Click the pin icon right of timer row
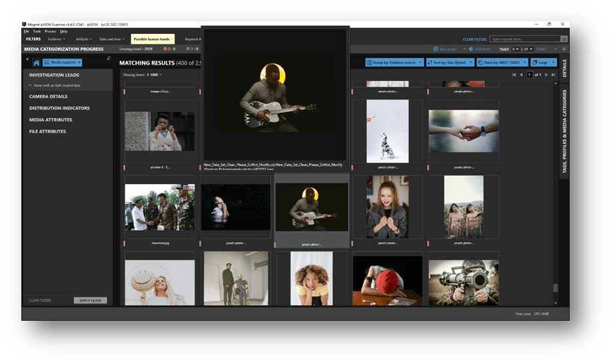This screenshot has height=364, width=613. pyautogui.click(x=564, y=49)
